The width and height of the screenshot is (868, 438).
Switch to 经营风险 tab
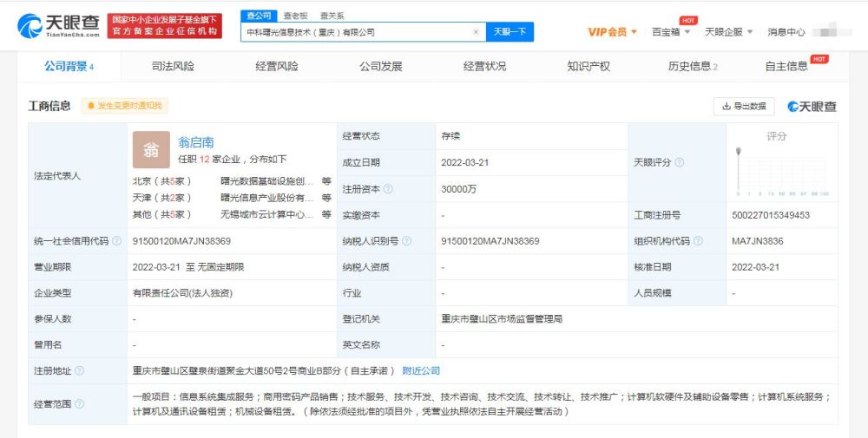277,67
